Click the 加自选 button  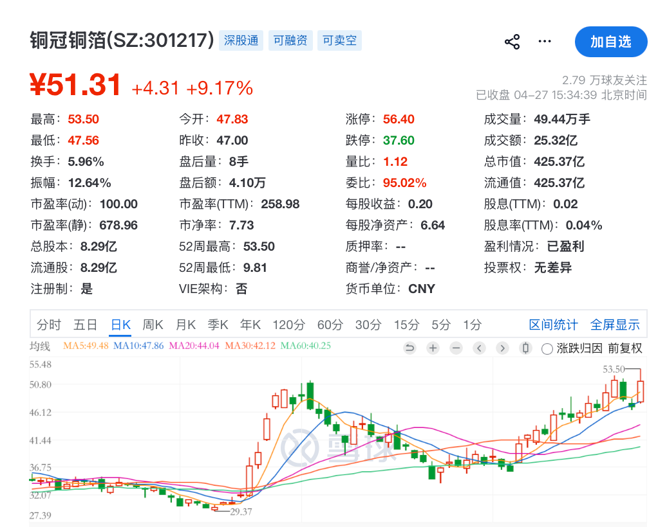(610, 42)
